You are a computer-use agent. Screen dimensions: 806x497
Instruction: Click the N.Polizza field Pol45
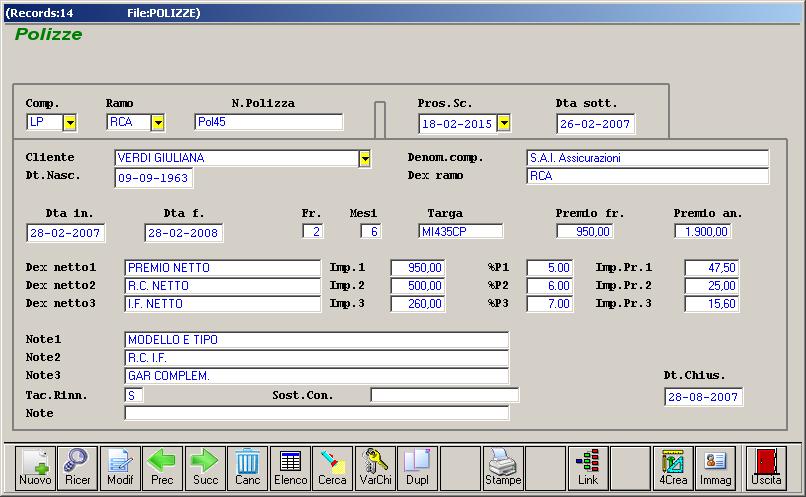269,122
